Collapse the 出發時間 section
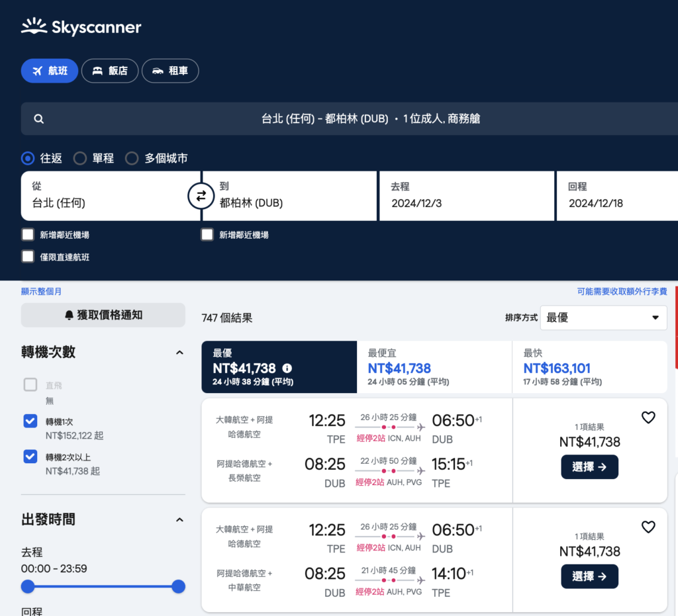The width and height of the screenshot is (678, 616). pyautogui.click(x=179, y=519)
